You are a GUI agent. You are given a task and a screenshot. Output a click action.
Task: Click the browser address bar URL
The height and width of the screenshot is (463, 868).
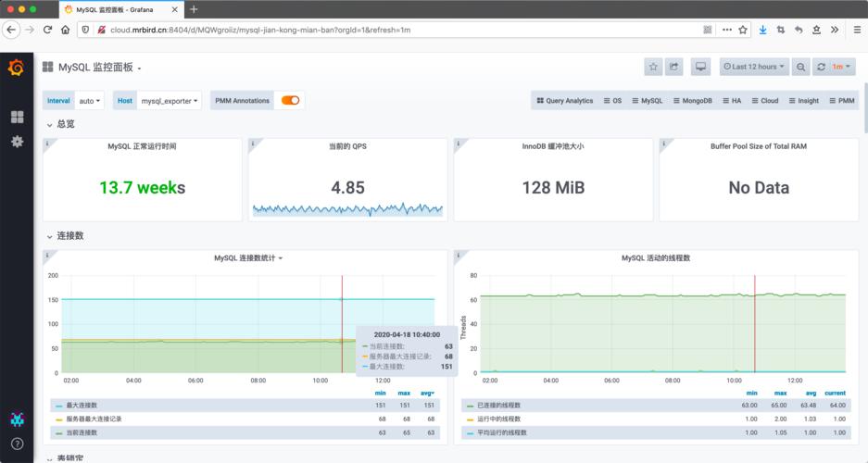pos(259,30)
